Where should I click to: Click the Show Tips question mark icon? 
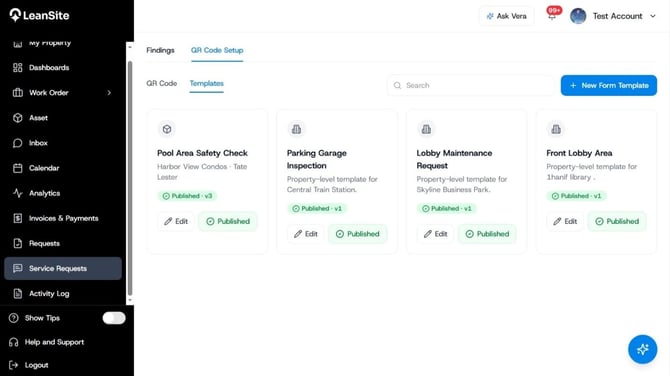click(x=14, y=318)
